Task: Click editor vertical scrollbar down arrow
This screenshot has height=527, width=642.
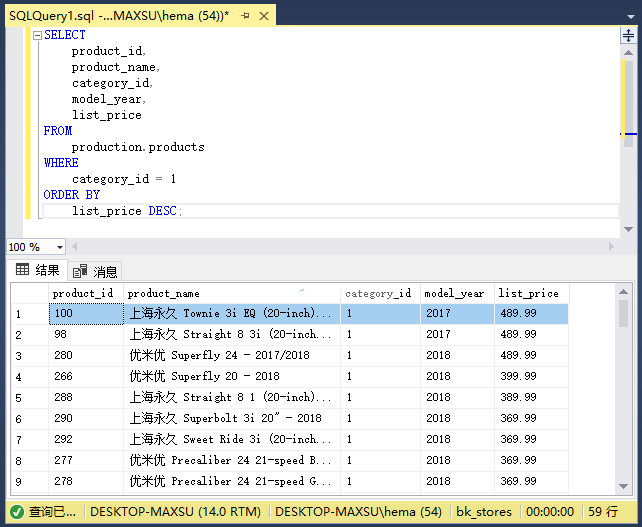Action: pyautogui.click(x=628, y=229)
